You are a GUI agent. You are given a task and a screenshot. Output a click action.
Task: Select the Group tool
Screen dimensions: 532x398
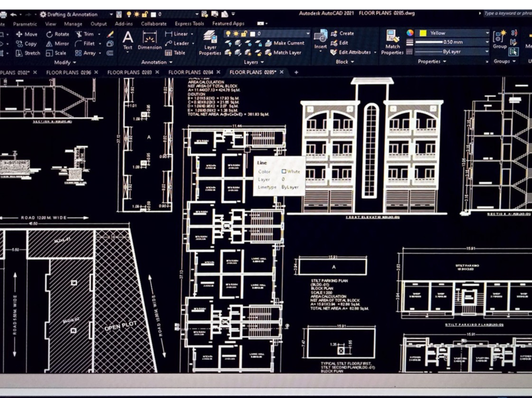pyautogui.click(x=500, y=38)
